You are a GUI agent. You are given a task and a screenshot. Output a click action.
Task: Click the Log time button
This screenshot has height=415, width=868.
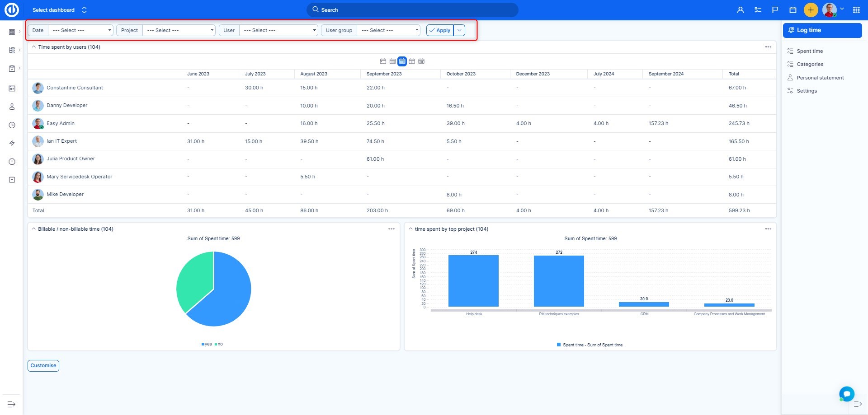822,30
